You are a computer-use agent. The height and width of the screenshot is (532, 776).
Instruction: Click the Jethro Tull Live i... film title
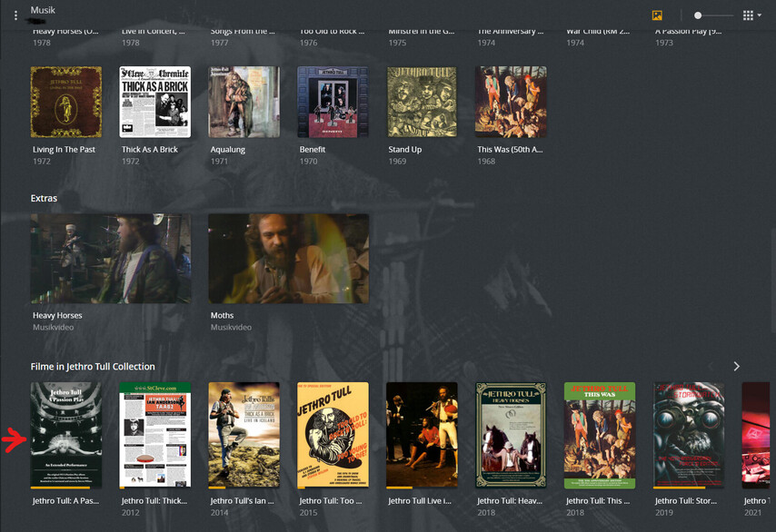[x=420, y=501]
